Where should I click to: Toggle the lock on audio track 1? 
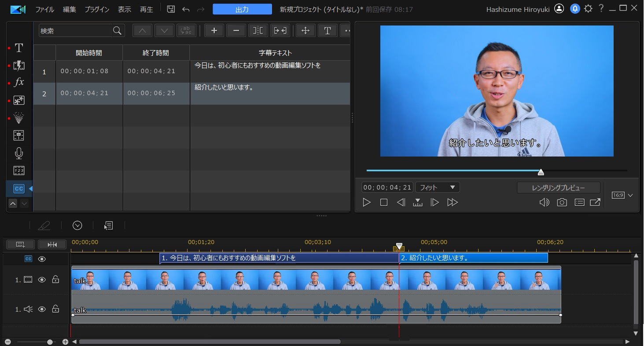coord(55,309)
